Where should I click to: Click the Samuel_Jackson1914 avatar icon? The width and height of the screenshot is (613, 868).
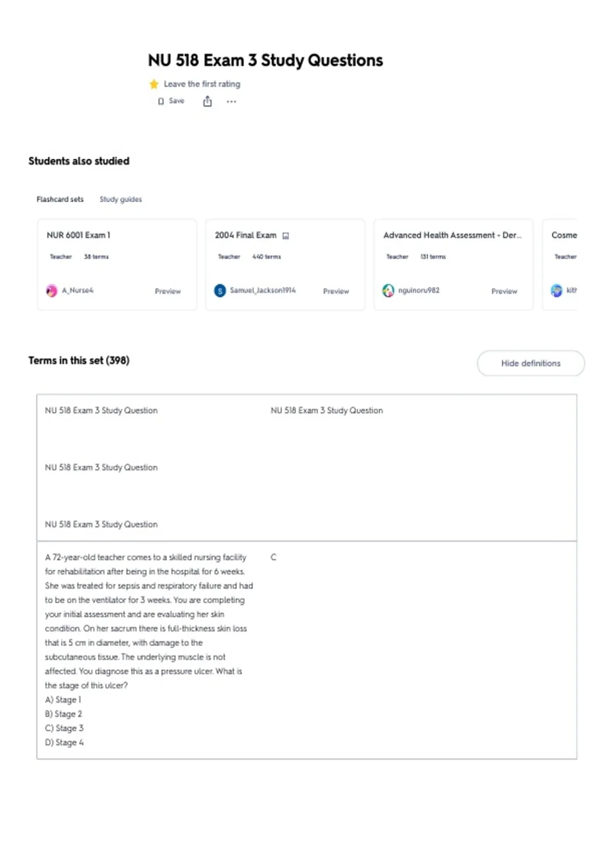tap(220, 291)
